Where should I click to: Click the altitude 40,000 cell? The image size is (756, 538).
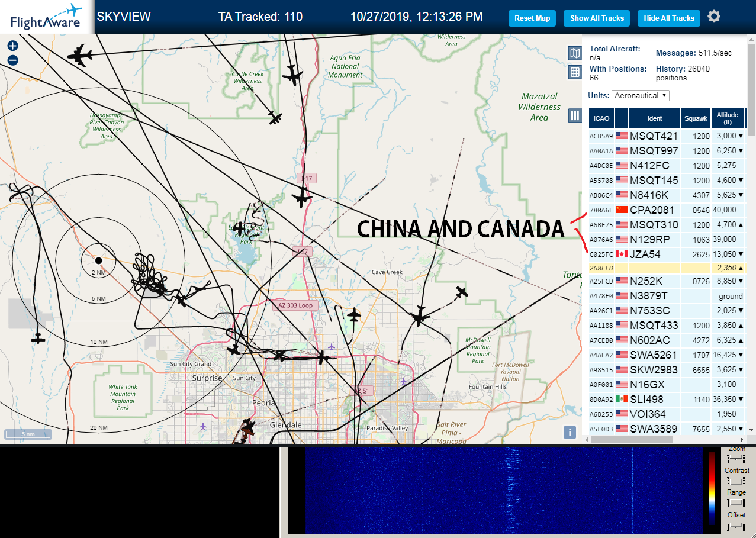[728, 210]
